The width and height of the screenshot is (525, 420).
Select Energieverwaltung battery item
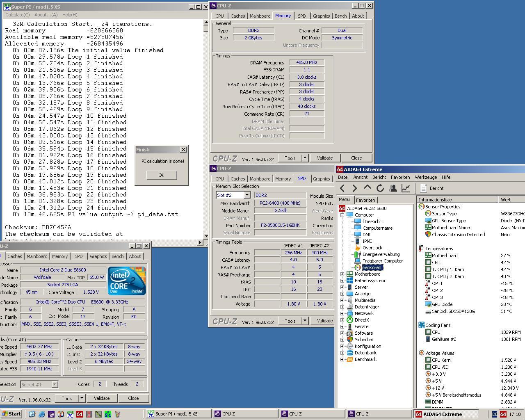coord(358,254)
